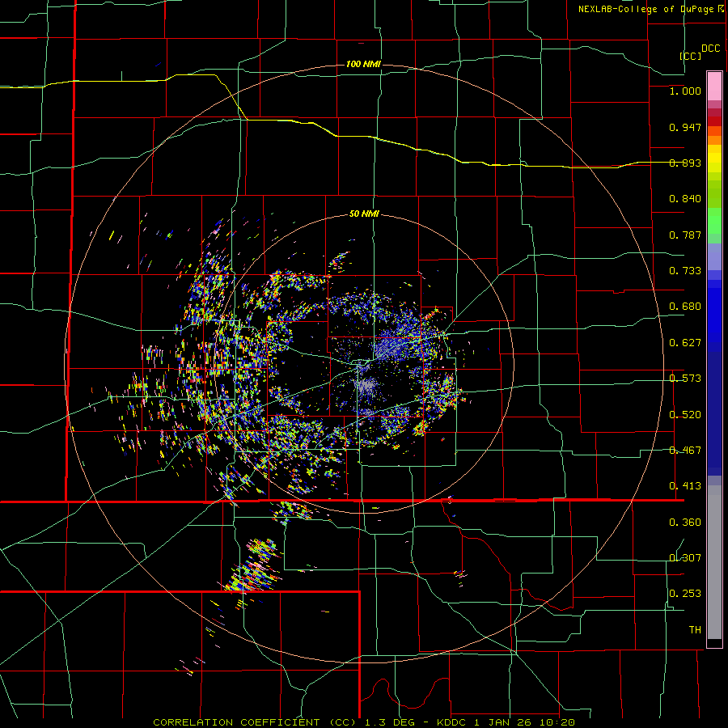Screen dimensions: 728x728
Task: Pick the bright green segment of color bar
Action: 714,221
